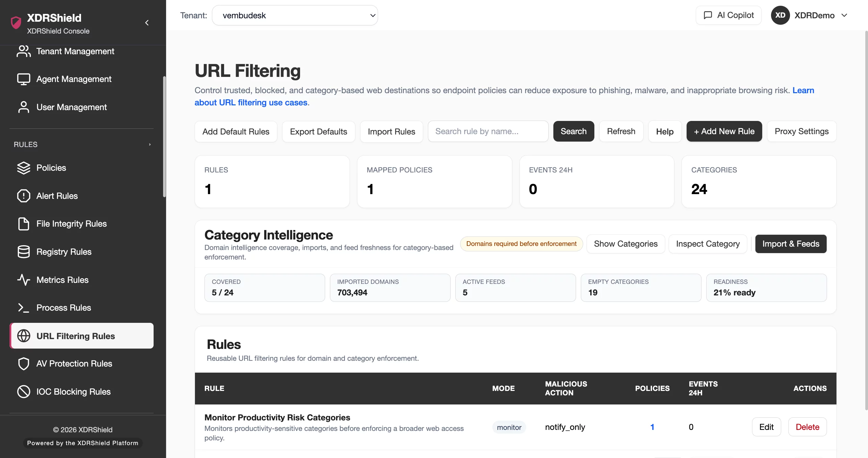The width and height of the screenshot is (868, 458).
Task: Open User Management from sidebar
Action: coord(81,107)
